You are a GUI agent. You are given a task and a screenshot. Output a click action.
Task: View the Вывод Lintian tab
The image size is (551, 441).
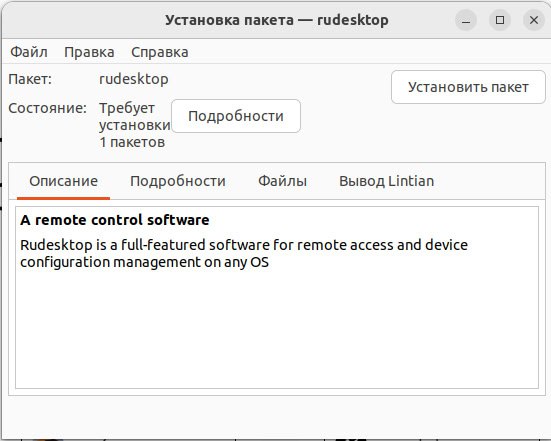coord(387,181)
